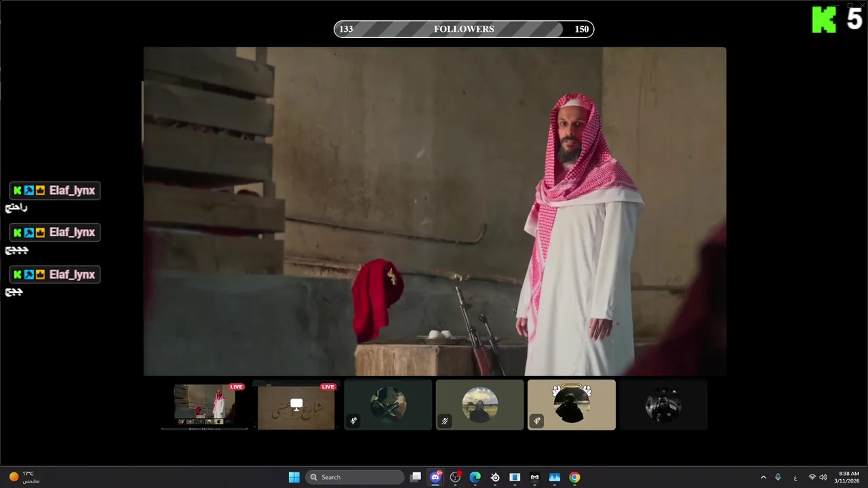This screenshot has height=488, width=868.
Task: Click the main shared video stream view
Action: click(435, 211)
